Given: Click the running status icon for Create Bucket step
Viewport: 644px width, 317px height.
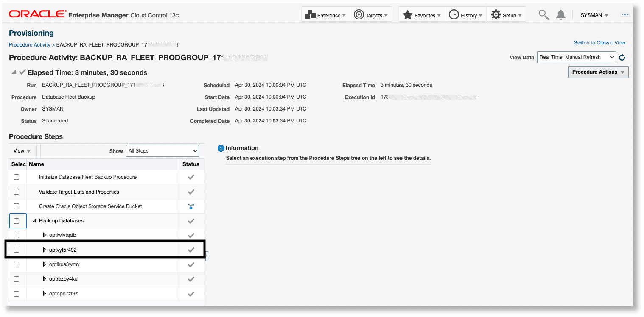Looking at the screenshot, I should point(190,206).
